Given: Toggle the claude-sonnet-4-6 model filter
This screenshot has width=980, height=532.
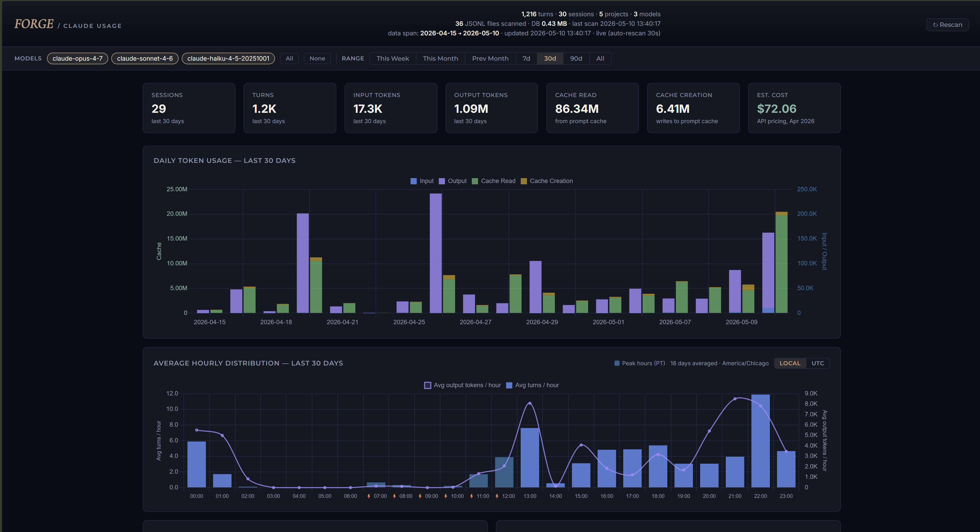Looking at the screenshot, I should click(145, 59).
